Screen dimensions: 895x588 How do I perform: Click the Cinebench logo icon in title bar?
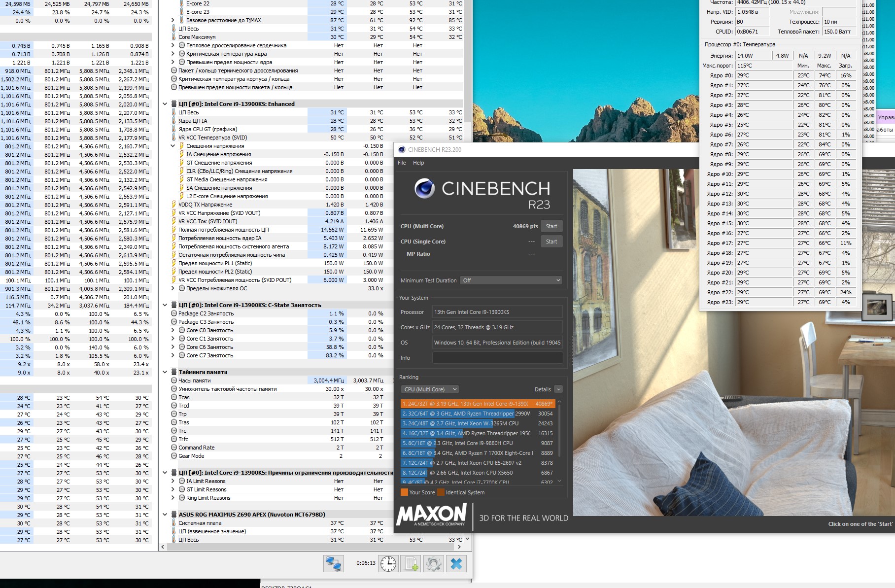point(402,150)
